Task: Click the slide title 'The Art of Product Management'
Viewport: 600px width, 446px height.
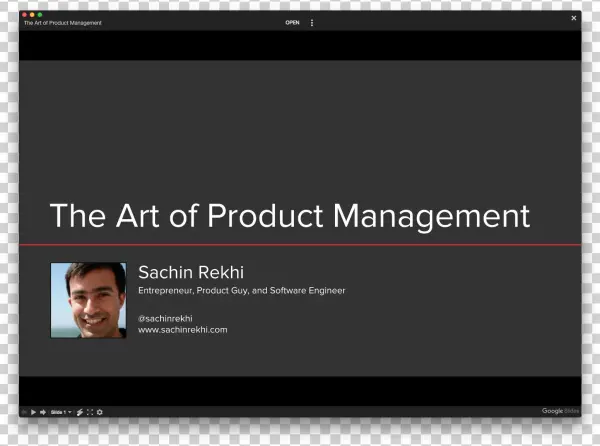Action: tap(289, 215)
